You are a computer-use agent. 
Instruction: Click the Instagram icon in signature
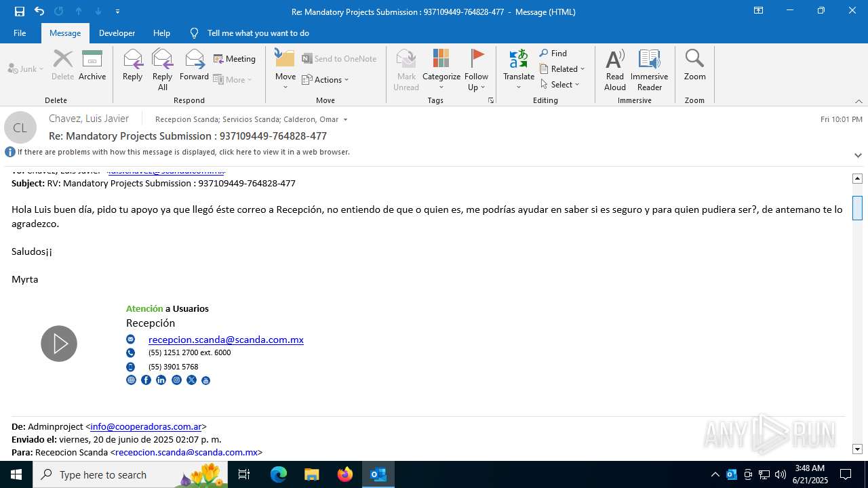click(176, 380)
